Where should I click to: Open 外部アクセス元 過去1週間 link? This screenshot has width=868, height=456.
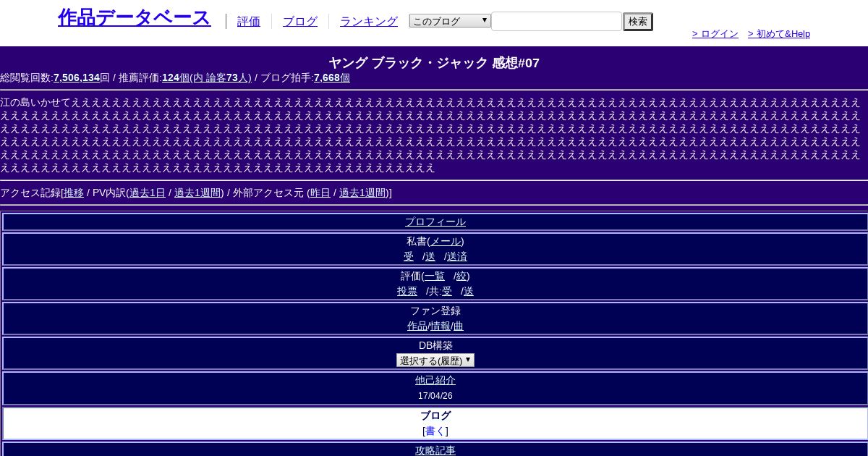click(x=362, y=193)
